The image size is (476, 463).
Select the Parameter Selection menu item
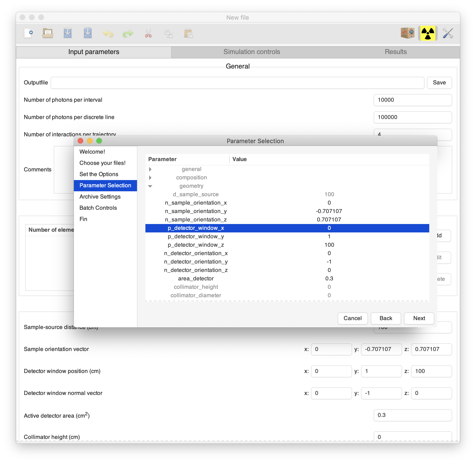105,185
